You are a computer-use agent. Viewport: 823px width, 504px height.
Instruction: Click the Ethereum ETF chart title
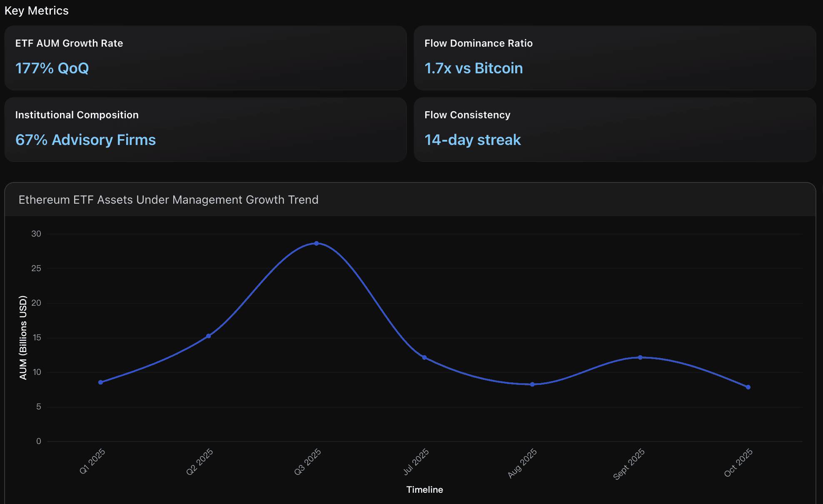(168, 200)
